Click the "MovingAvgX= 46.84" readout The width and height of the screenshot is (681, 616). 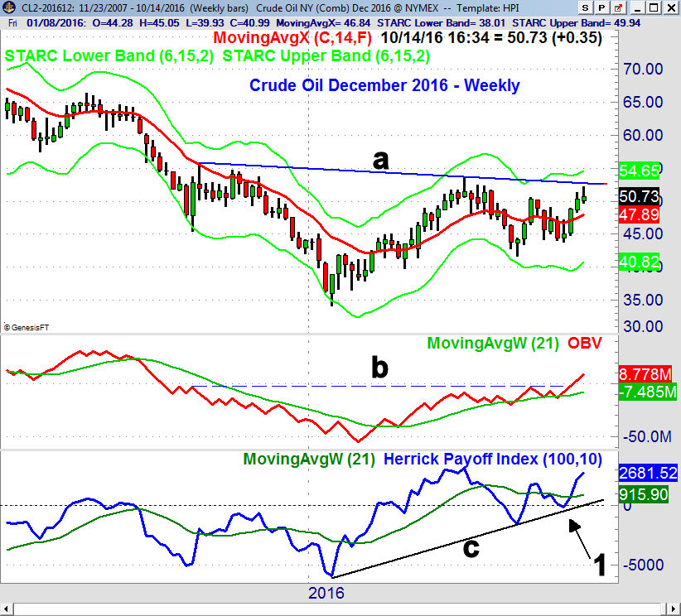323,23
